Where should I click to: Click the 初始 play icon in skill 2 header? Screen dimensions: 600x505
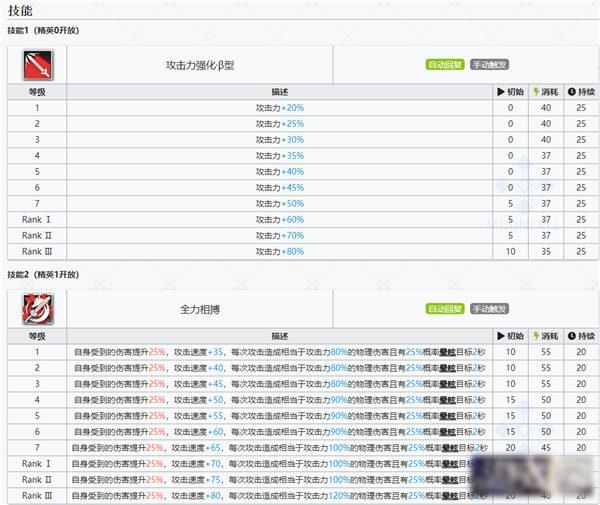pos(501,336)
